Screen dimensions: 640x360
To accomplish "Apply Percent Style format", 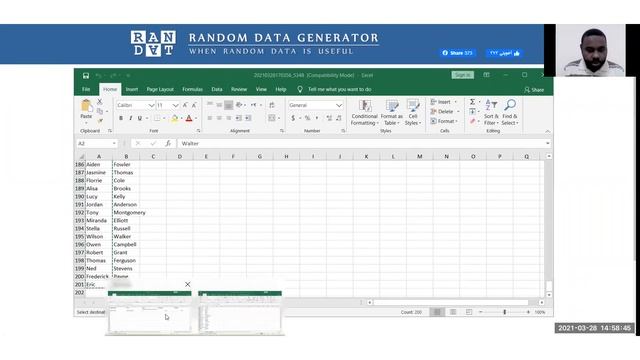I will pyautogui.click(x=307, y=118).
